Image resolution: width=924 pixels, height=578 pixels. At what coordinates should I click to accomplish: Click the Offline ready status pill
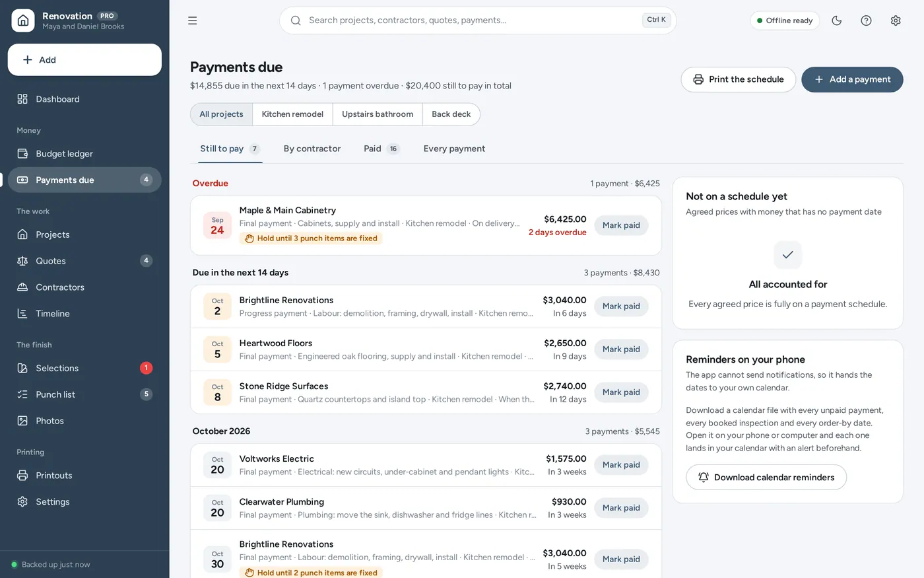[785, 20]
